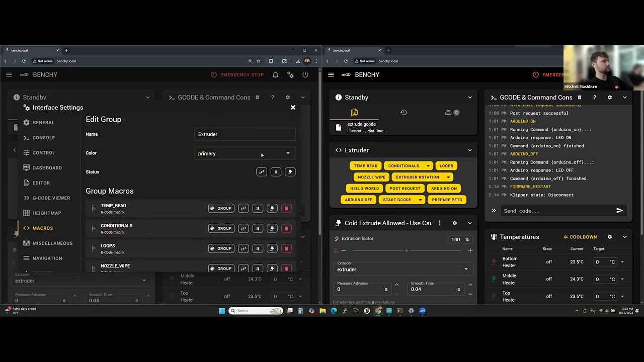The height and width of the screenshot is (362, 644).
Task: Open the hamburger menu in the right window
Action: click(331, 75)
